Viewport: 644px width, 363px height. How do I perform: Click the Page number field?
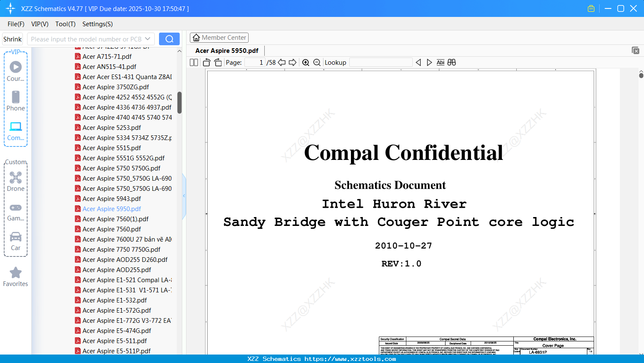point(255,63)
